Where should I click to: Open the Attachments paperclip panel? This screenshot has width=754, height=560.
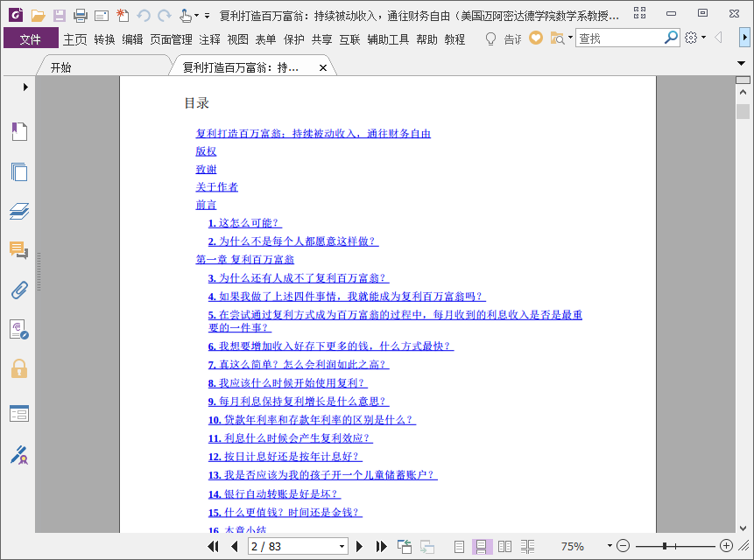point(19,290)
